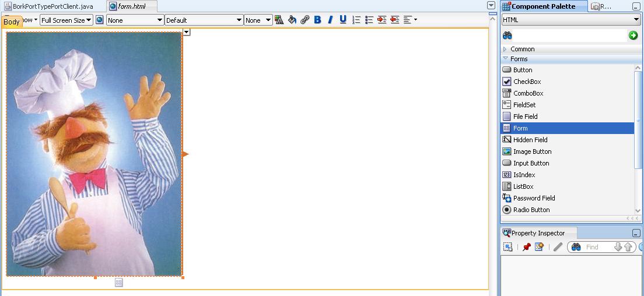644x296 pixels.
Task: Open the None font size dropdown
Action: tap(258, 20)
